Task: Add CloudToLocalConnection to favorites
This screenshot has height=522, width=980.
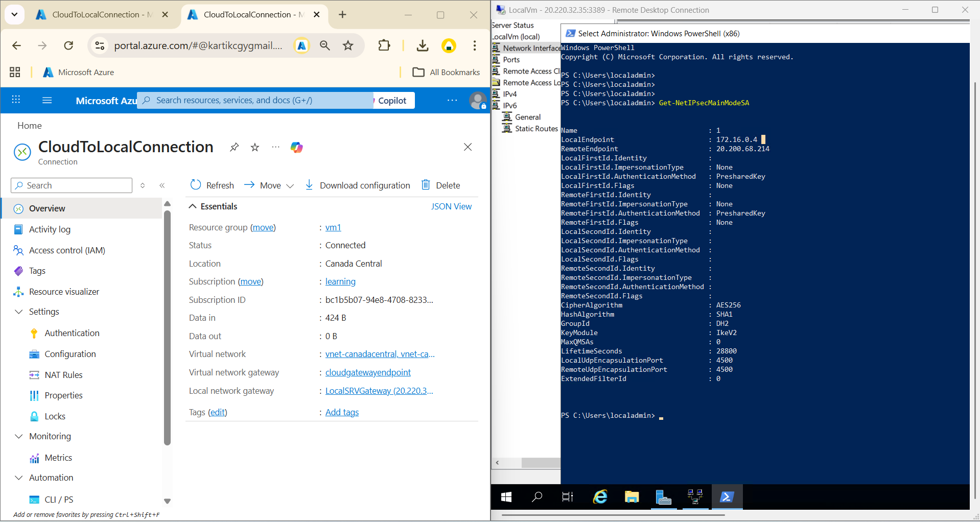Action: (255, 147)
